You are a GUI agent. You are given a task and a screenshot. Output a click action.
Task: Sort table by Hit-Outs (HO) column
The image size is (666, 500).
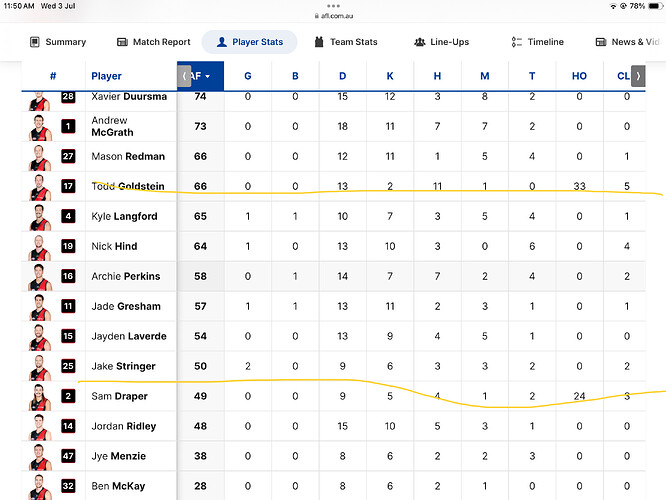pos(579,76)
